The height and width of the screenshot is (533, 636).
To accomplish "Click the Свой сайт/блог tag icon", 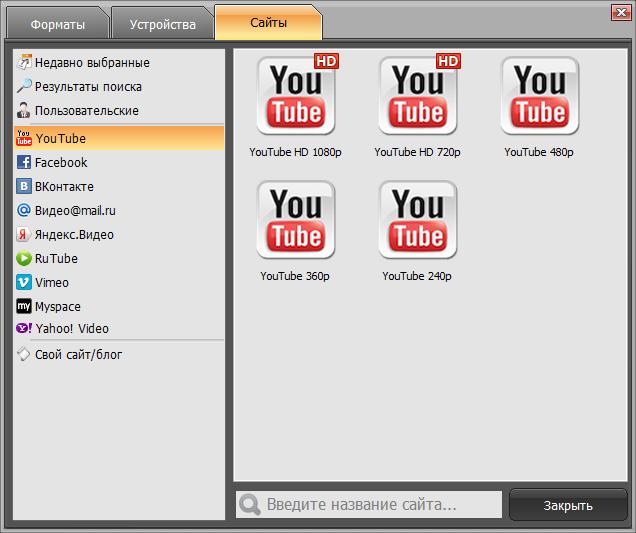I will tap(24, 354).
